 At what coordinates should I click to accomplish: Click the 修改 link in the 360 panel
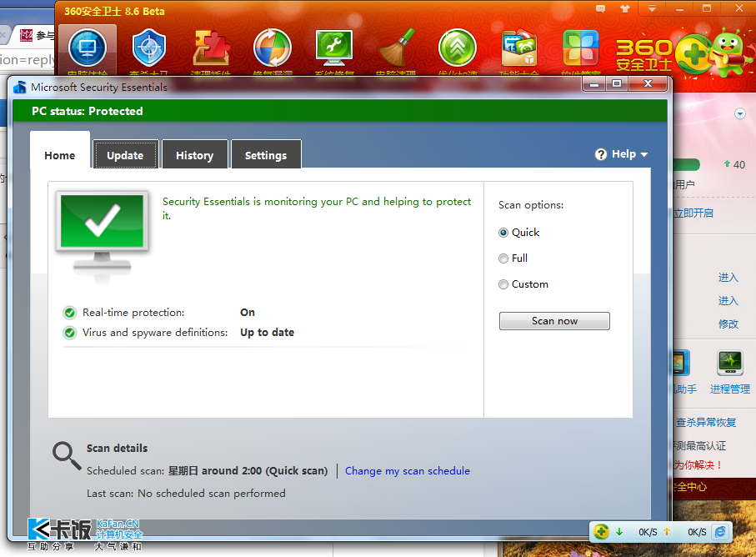[728, 324]
